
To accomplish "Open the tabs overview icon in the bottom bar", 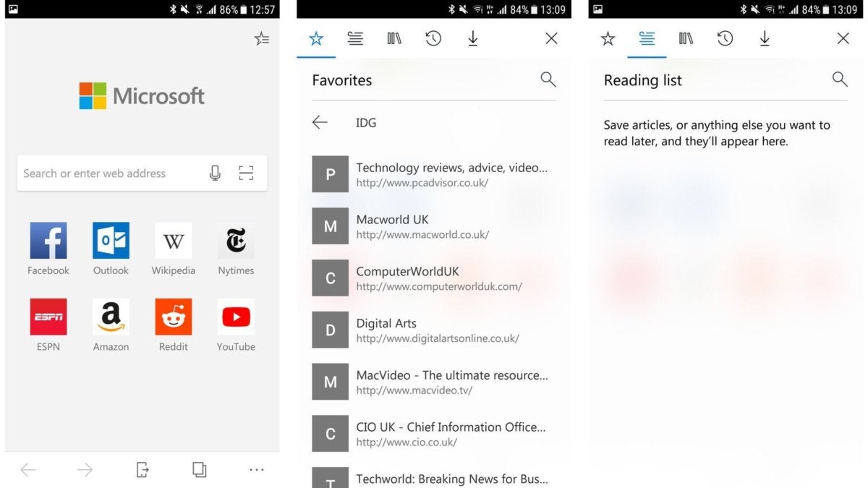I will (x=200, y=470).
